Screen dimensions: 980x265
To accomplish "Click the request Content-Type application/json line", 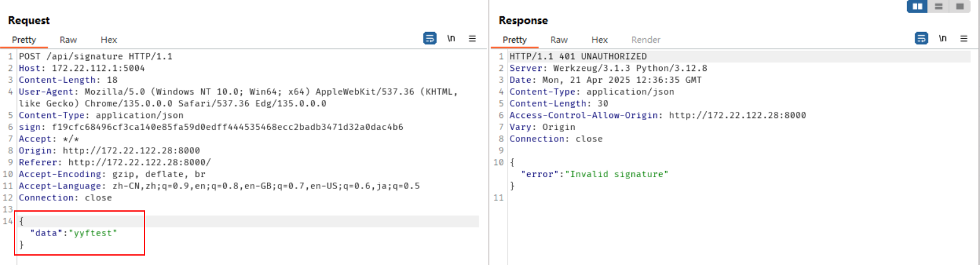I will (x=101, y=115).
